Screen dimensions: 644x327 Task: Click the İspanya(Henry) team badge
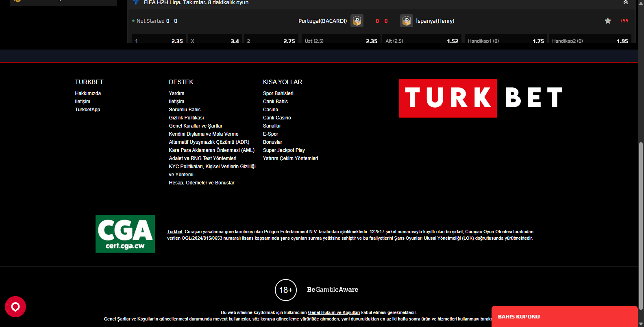407,21
